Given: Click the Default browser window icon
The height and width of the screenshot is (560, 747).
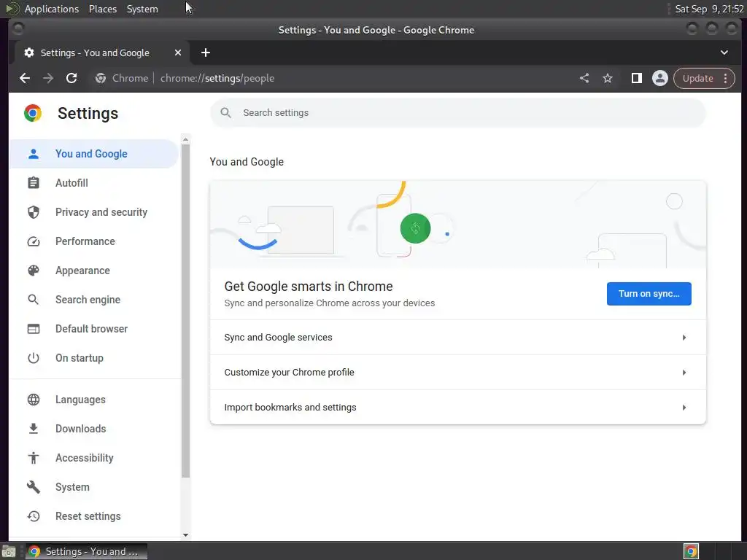Looking at the screenshot, I should 34,329.
